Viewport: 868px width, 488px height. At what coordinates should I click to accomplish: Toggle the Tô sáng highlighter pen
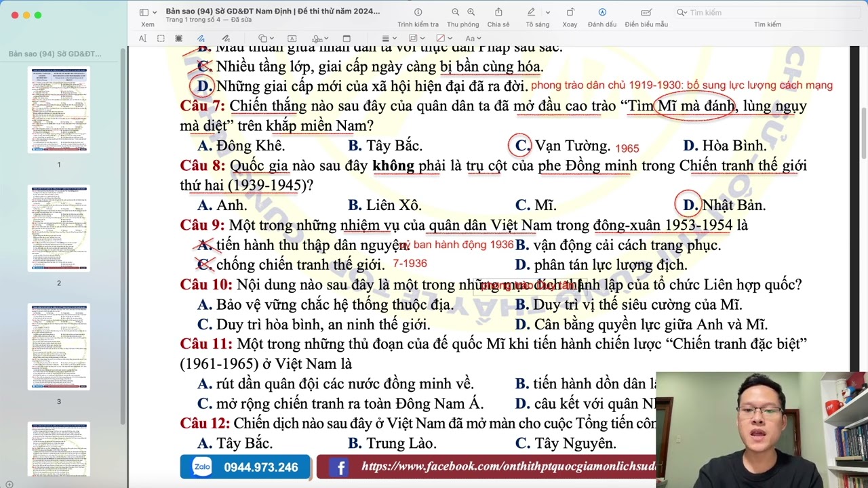(x=532, y=12)
